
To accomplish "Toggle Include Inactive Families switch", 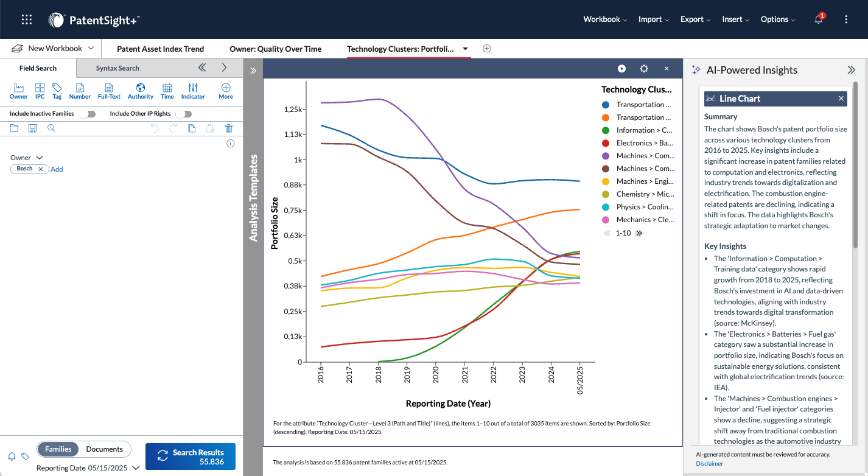I will pyautogui.click(x=88, y=114).
